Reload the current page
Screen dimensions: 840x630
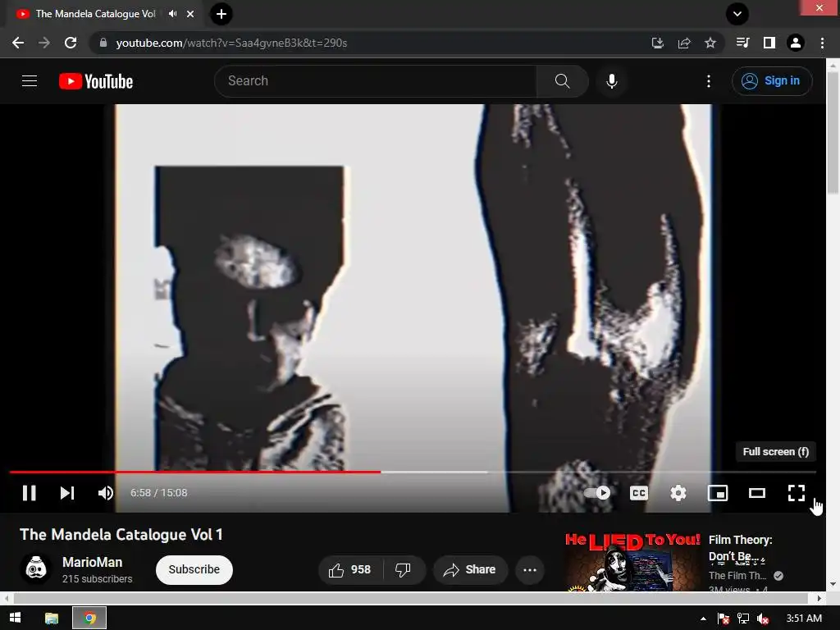[71, 43]
